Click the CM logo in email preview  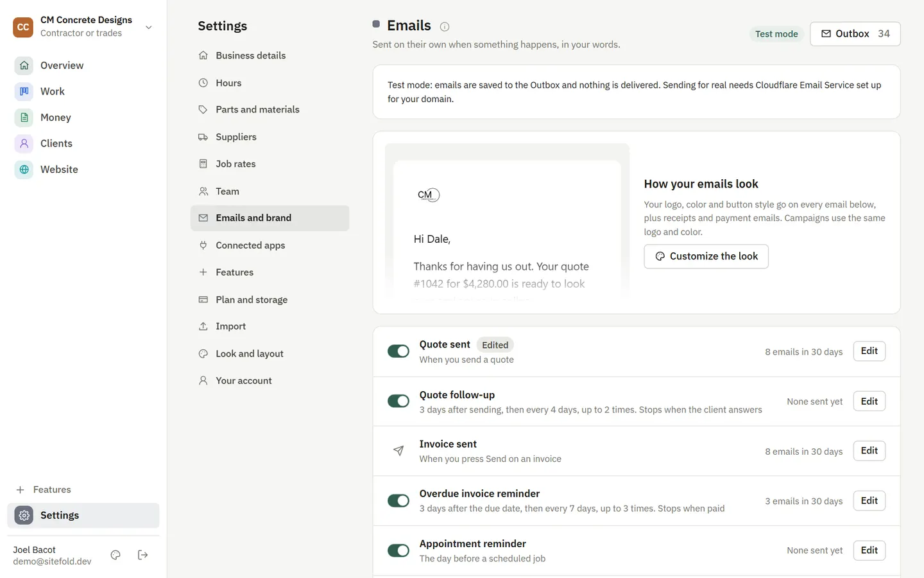coord(429,195)
